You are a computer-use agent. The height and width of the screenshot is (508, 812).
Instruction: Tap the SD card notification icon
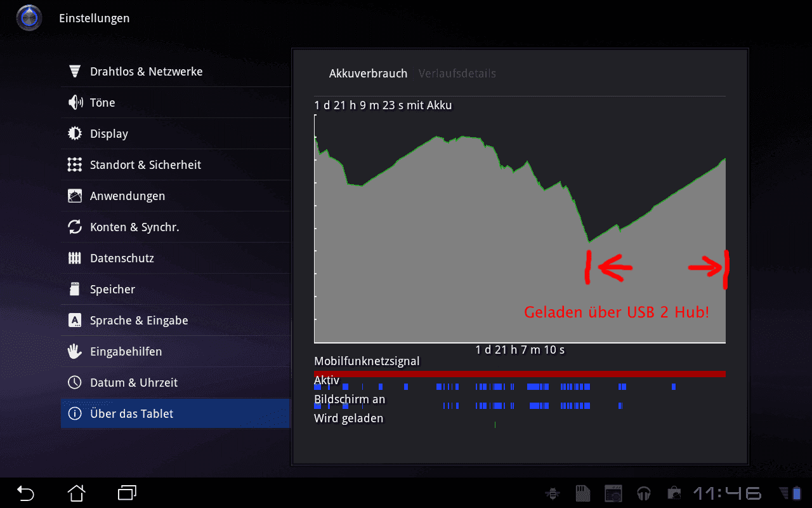pos(582,493)
